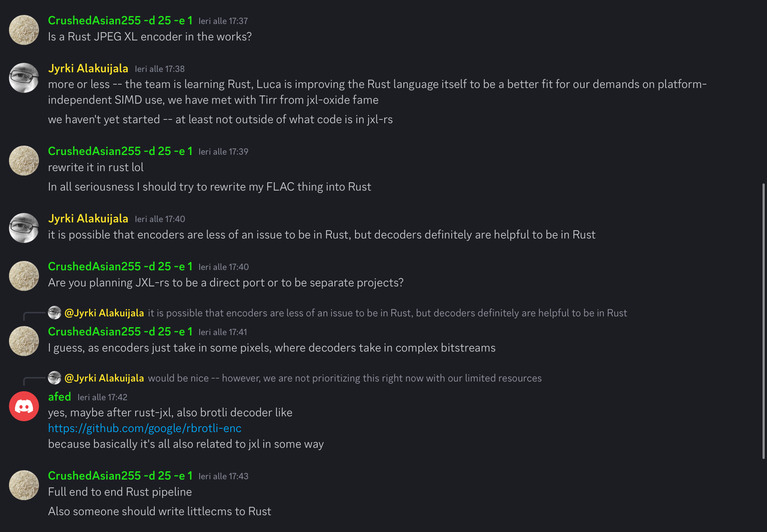This screenshot has width=767, height=532.
Task: Click CrushedAsian255's avatar at 17:40 message
Action: [24, 276]
